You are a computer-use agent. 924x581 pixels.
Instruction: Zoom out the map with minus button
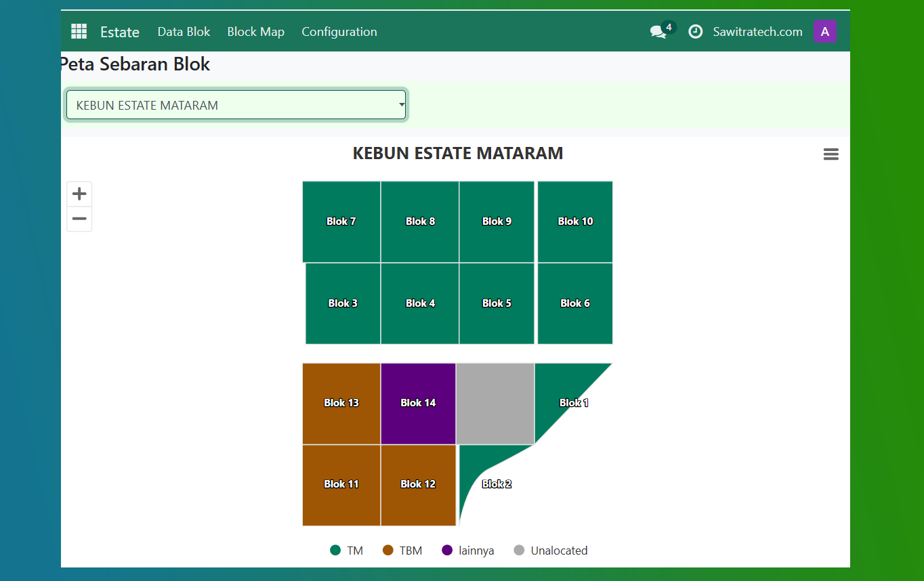[79, 219]
